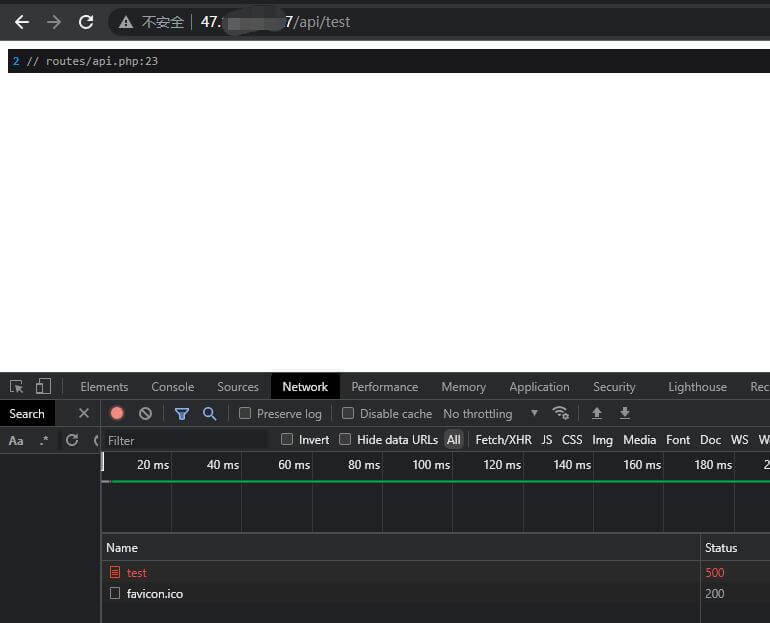Image resolution: width=770 pixels, height=623 pixels.
Task: Refresh the search results
Action: tap(72, 440)
